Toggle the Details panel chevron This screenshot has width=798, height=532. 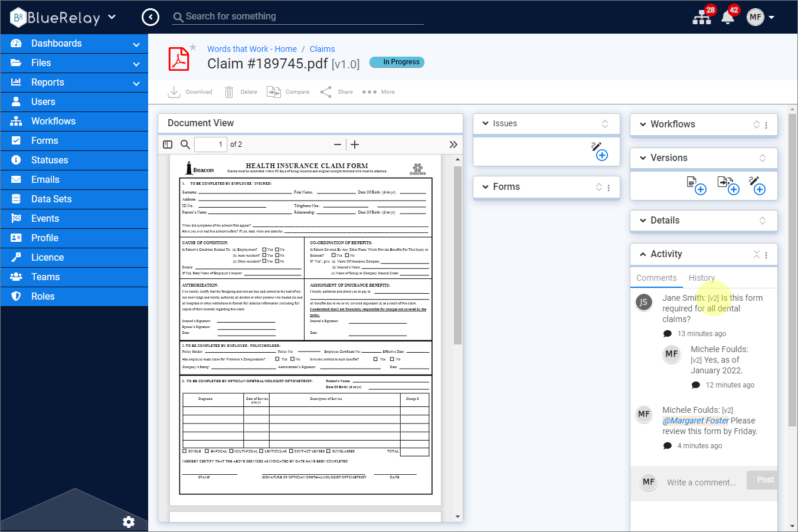643,221
